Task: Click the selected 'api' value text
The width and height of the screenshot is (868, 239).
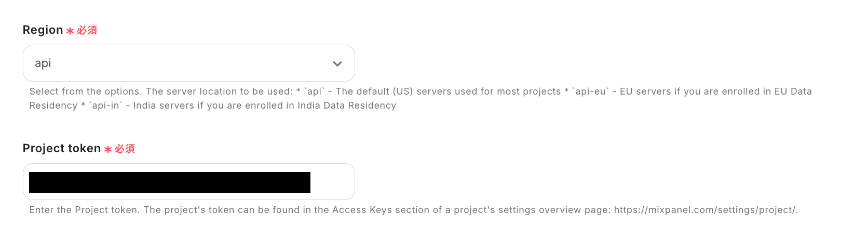Action: (x=43, y=63)
